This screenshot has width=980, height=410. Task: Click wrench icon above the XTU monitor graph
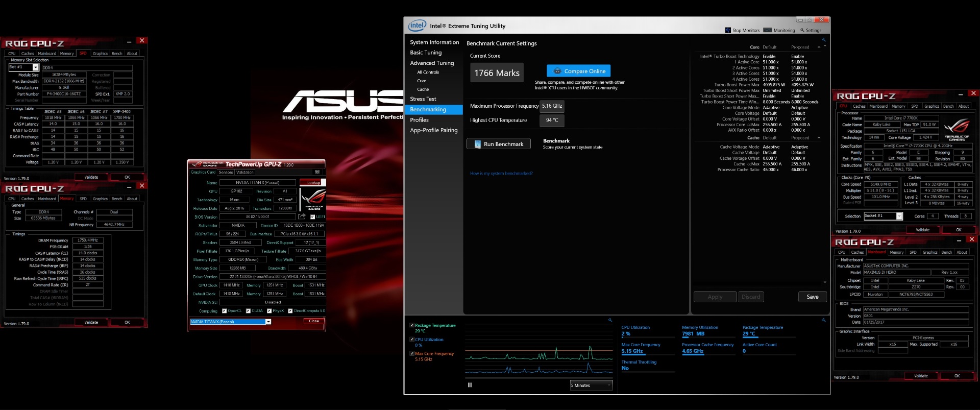click(610, 320)
